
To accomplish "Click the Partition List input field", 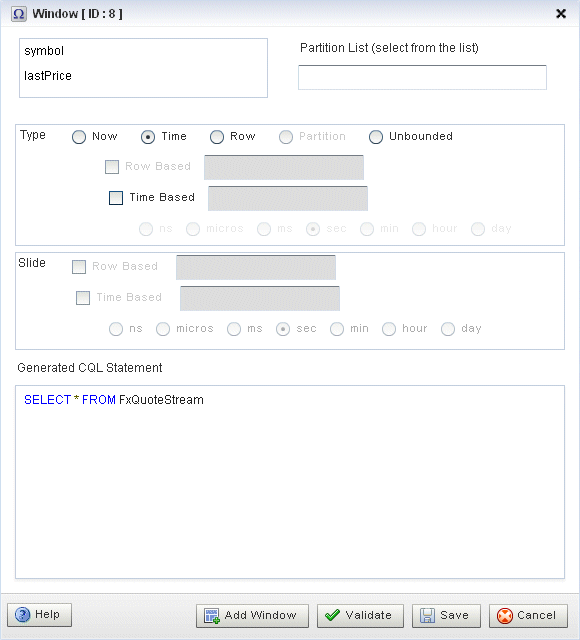I will click(422, 77).
